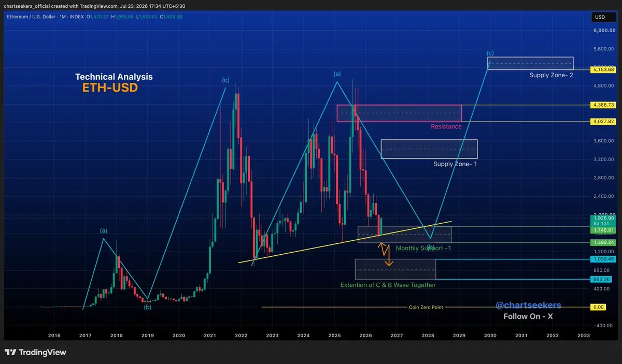Click the 2020 label on the time axis
622x364 pixels.
pos(179,336)
